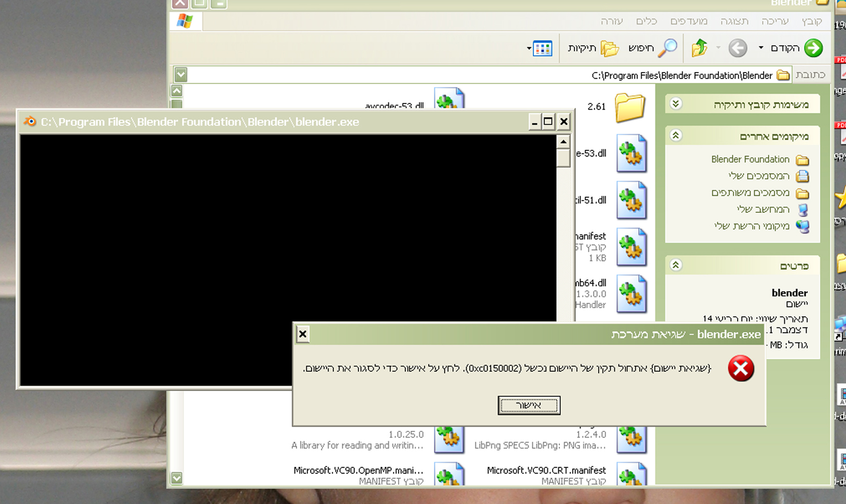Close the blender.exe console window
The height and width of the screenshot is (504, 846).
pos(564,122)
